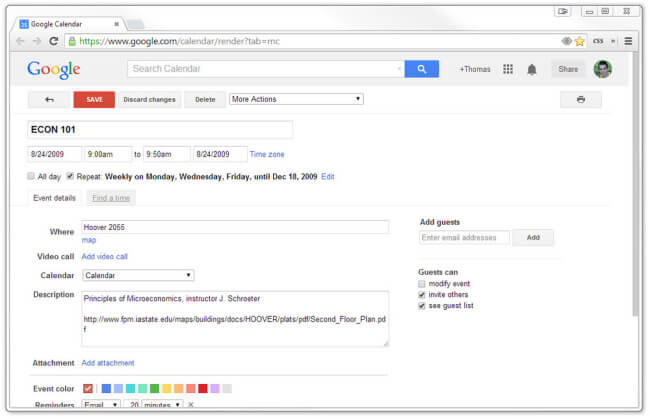Toggle the All day checkbox

[31, 176]
